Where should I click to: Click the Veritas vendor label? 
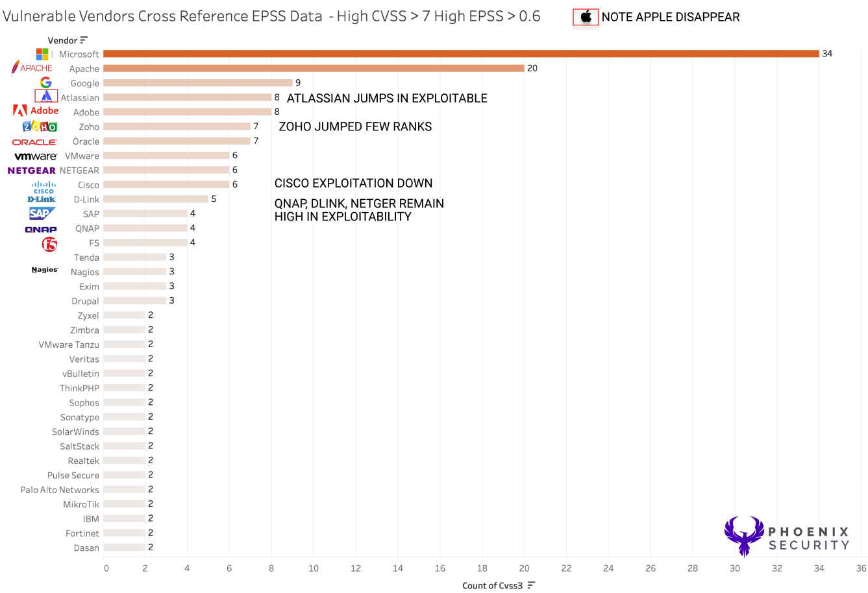pos(84,359)
